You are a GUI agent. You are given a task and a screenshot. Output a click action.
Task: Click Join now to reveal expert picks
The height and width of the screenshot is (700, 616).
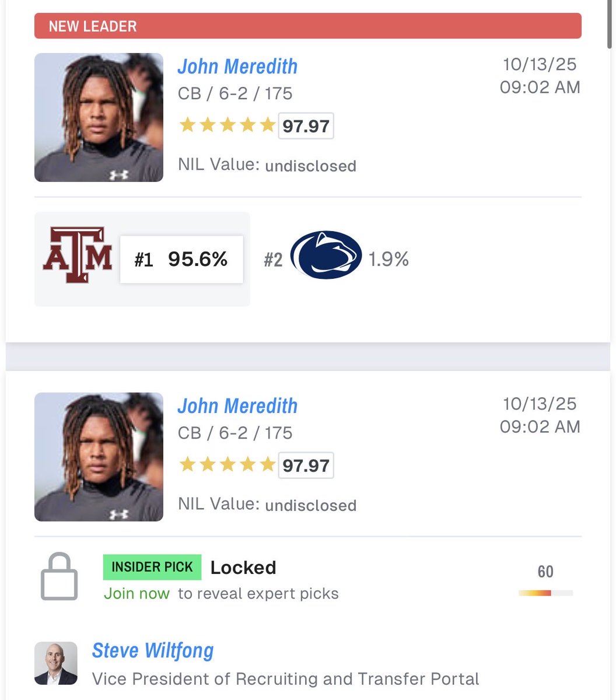(x=136, y=594)
